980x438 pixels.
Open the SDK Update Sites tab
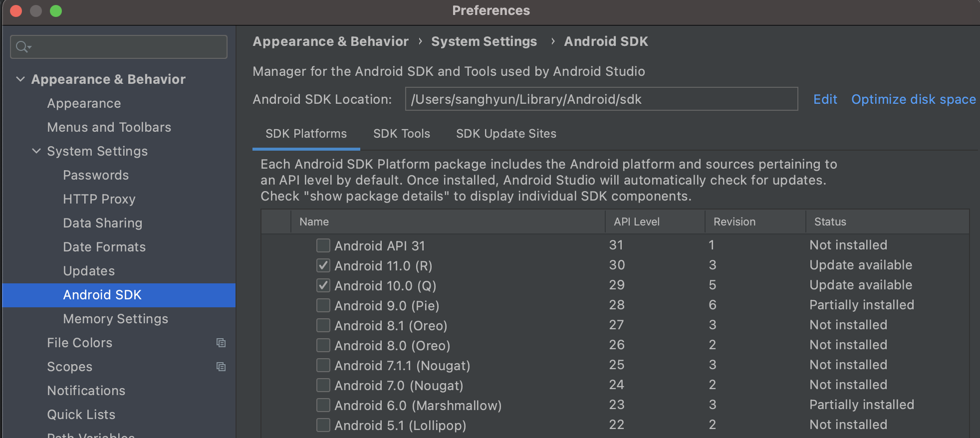pos(506,134)
